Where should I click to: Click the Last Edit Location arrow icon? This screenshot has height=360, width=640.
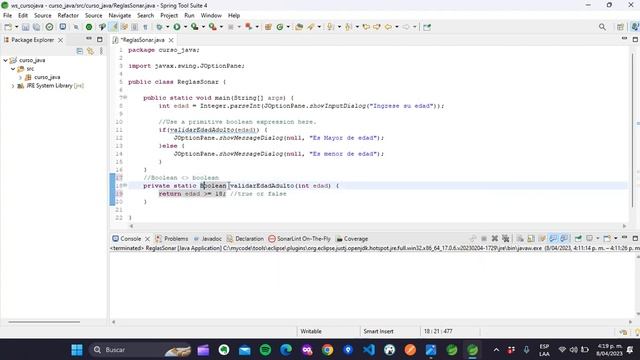click(366, 27)
